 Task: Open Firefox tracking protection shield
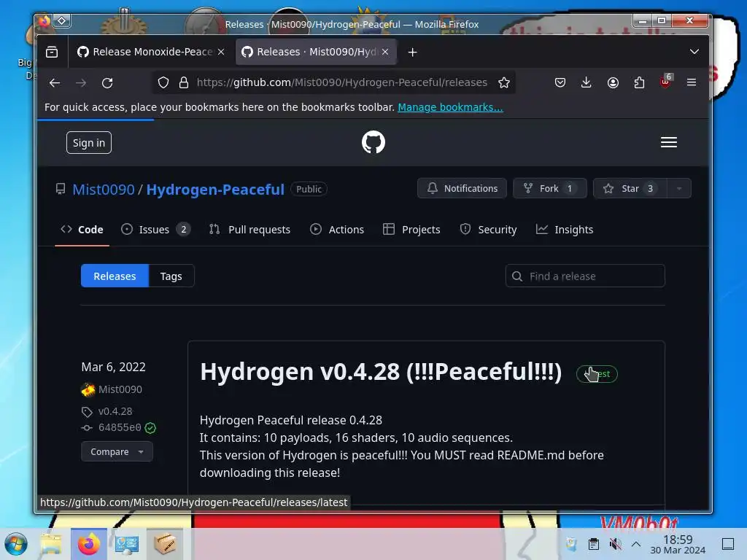click(163, 83)
